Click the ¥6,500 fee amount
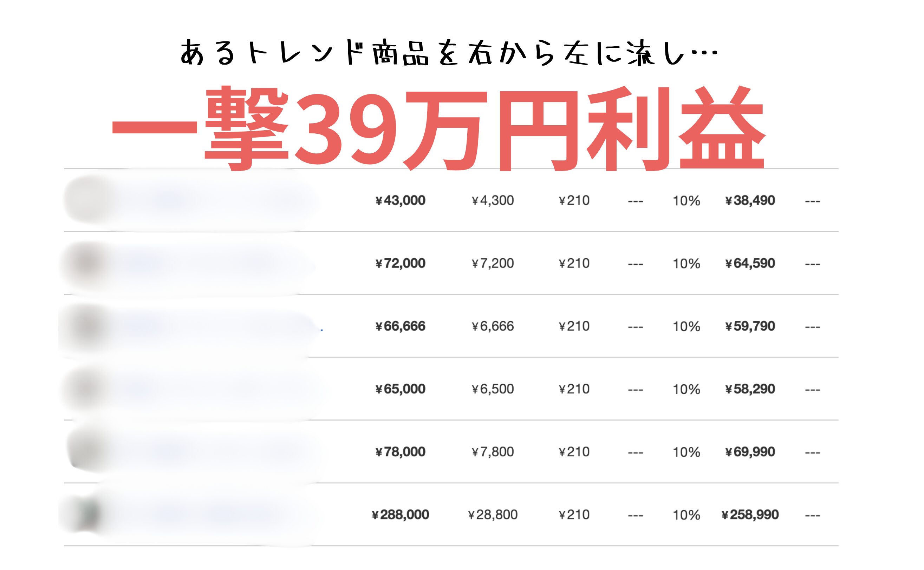The image size is (924, 570). 493,389
